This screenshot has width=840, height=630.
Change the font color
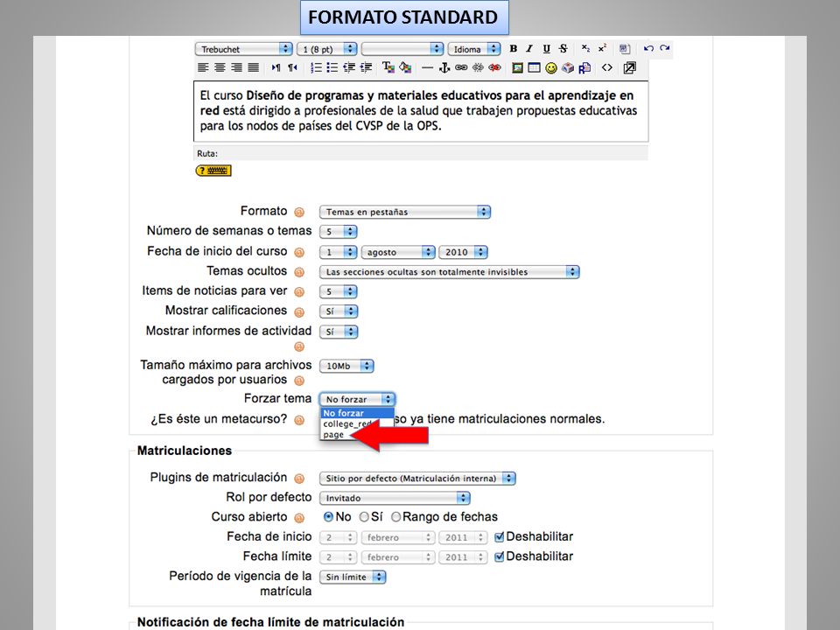click(x=388, y=67)
